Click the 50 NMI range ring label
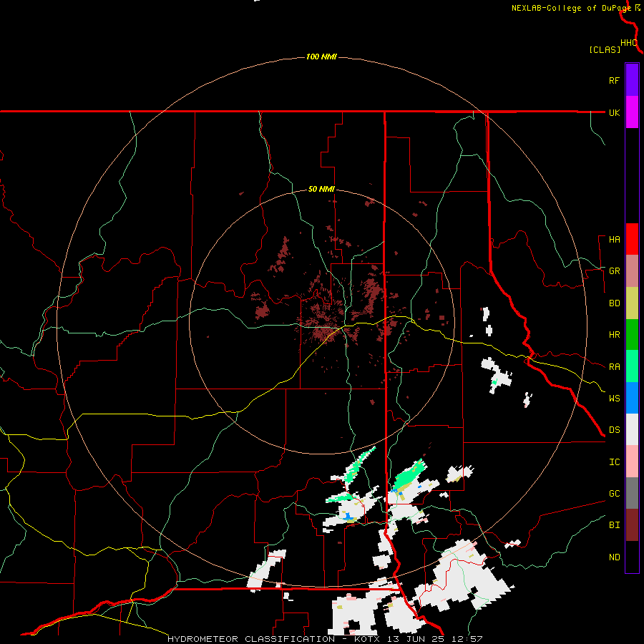This screenshot has width=644, height=644. coord(321,189)
